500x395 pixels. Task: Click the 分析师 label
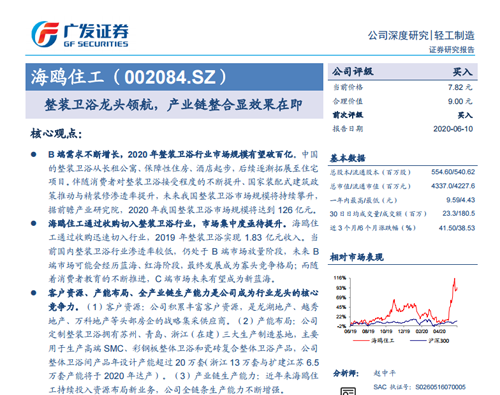pos(346,374)
